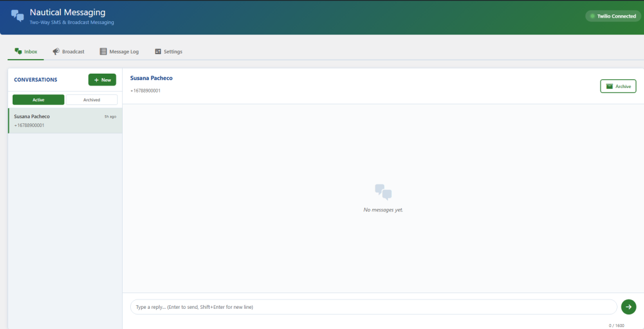The image size is (644, 329).
Task: Click the green Twilio status dot
Action: coord(592,16)
